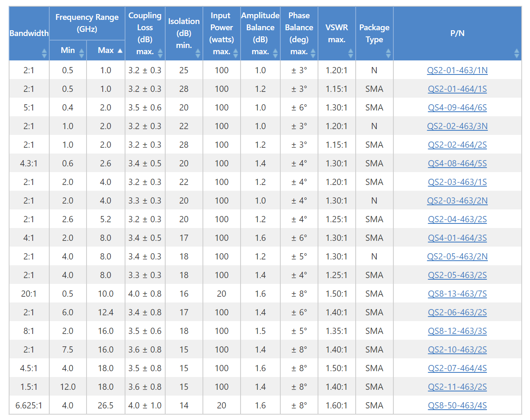Open part QS8-13-463/7S link

click(457, 294)
